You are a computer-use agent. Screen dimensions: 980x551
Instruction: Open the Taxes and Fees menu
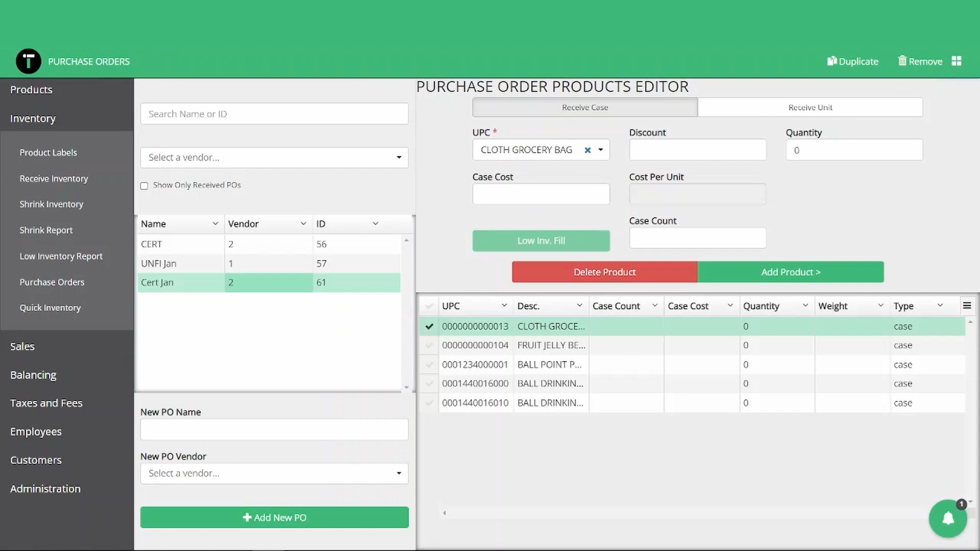click(46, 403)
